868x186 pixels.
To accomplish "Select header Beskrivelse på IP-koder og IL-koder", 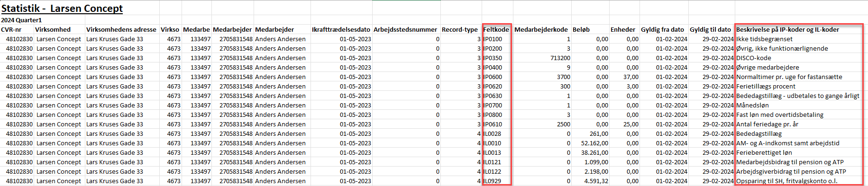I will tap(787, 29).
